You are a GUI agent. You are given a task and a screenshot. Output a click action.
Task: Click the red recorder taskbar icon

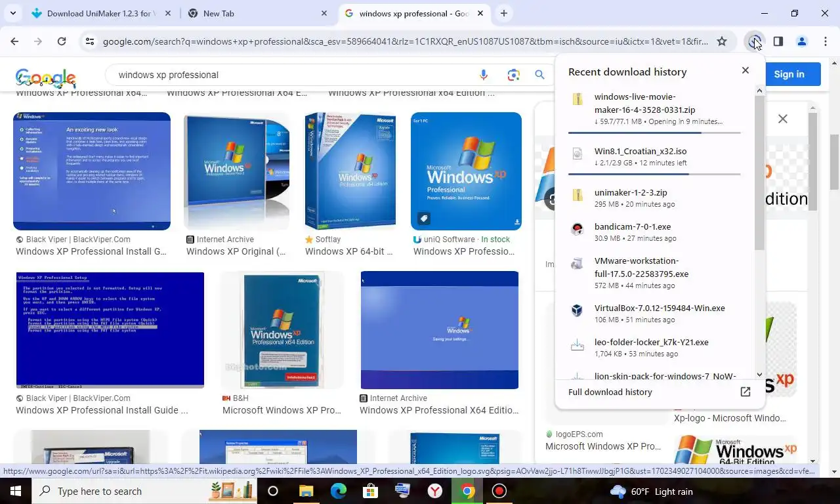(499, 491)
